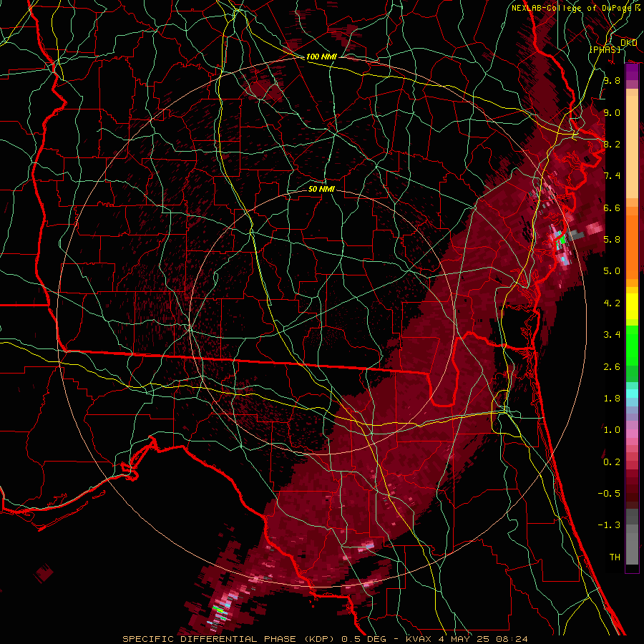Click the Specific Differential Phase (KDP) caption
This screenshot has height=644, width=644.
click(x=325, y=639)
